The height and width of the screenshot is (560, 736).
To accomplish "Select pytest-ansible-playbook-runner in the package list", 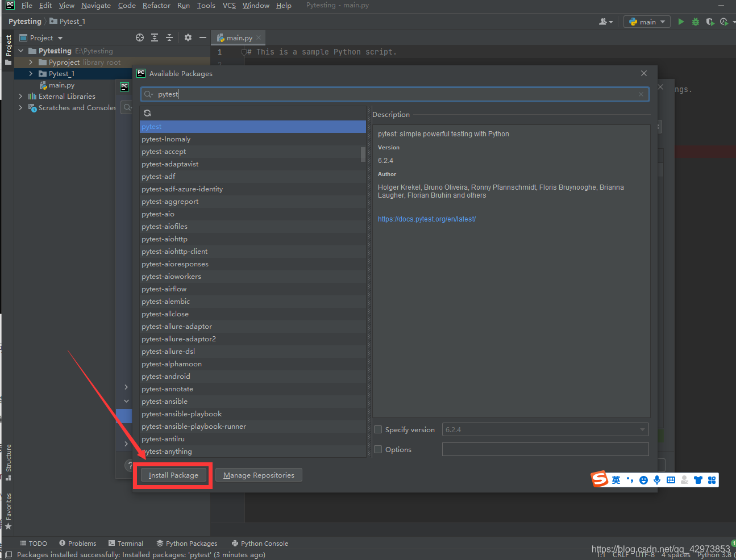I will pos(253,427).
